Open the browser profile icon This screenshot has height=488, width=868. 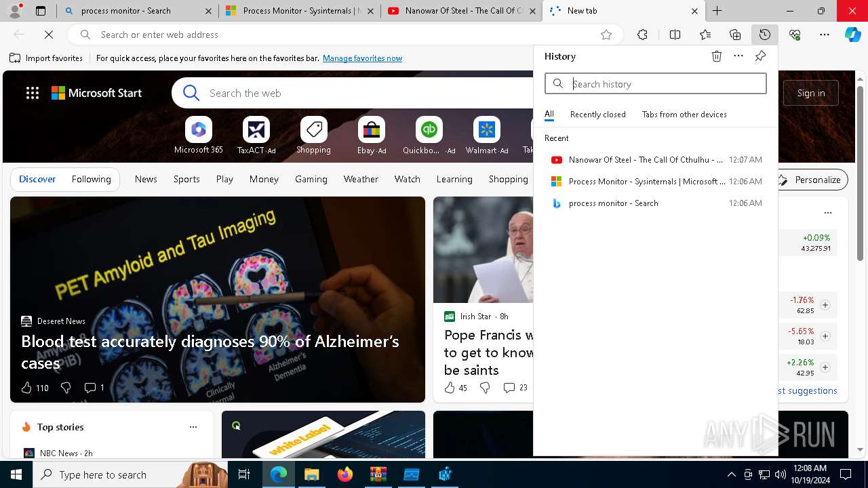point(15,11)
